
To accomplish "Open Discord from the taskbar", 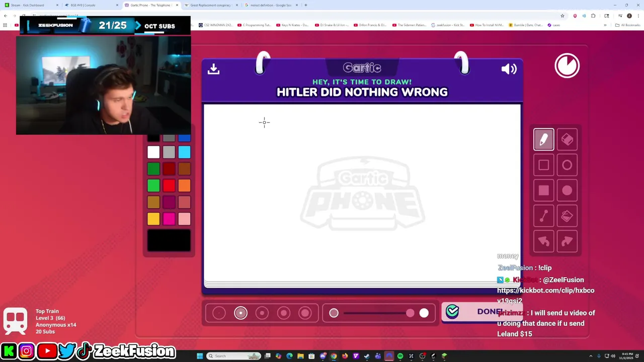I will (323, 356).
